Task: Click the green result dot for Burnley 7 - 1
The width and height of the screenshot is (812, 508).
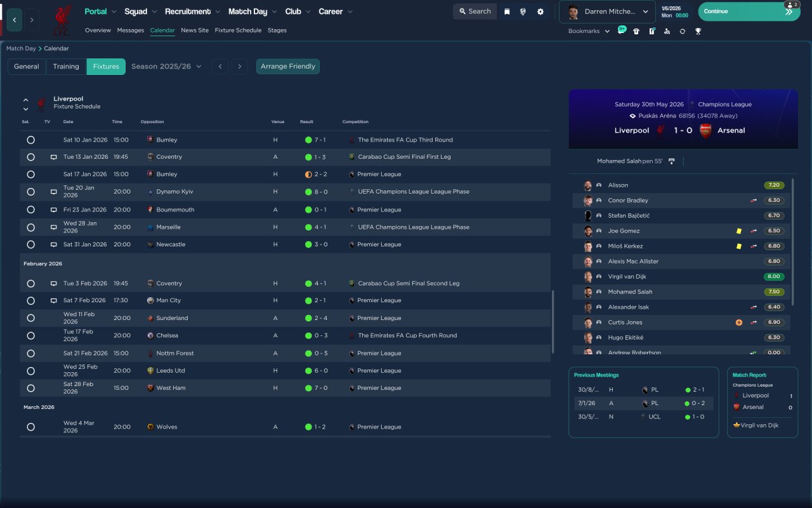Action: [x=308, y=140]
